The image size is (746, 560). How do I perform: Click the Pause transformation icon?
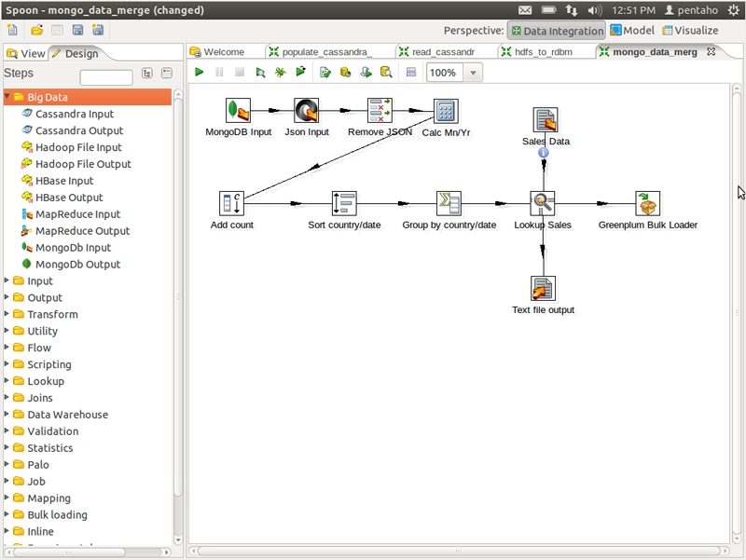coord(219,73)
